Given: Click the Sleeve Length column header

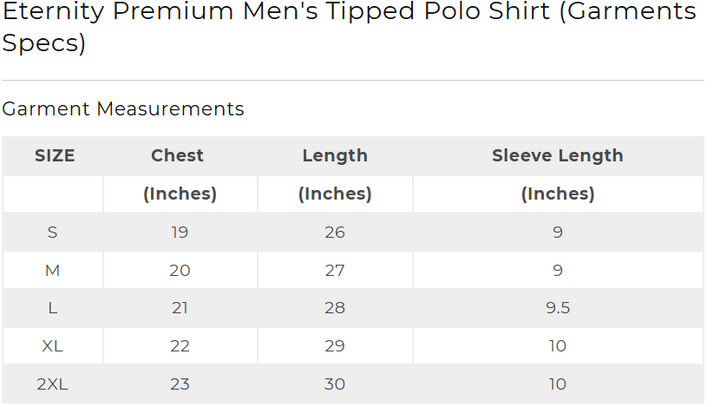Looking at the screenshot, I should coord(557,156).
